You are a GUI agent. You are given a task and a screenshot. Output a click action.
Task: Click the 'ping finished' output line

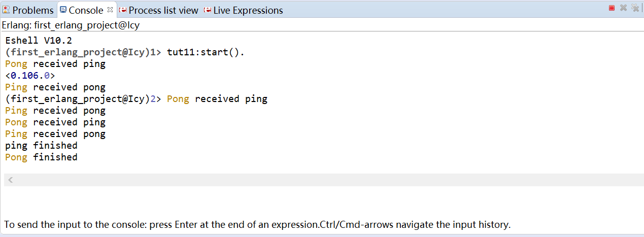click(x=41, y=146)
